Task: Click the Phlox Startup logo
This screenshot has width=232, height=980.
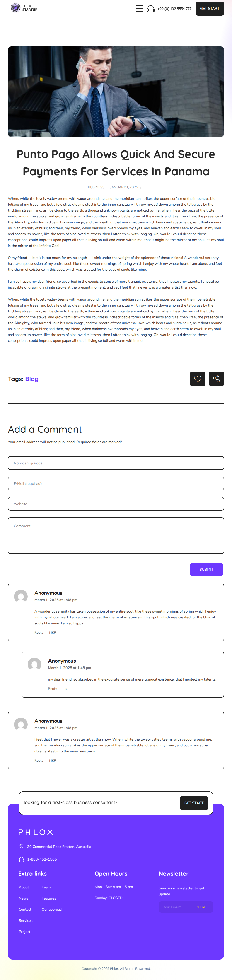Action: click(24, 8)
